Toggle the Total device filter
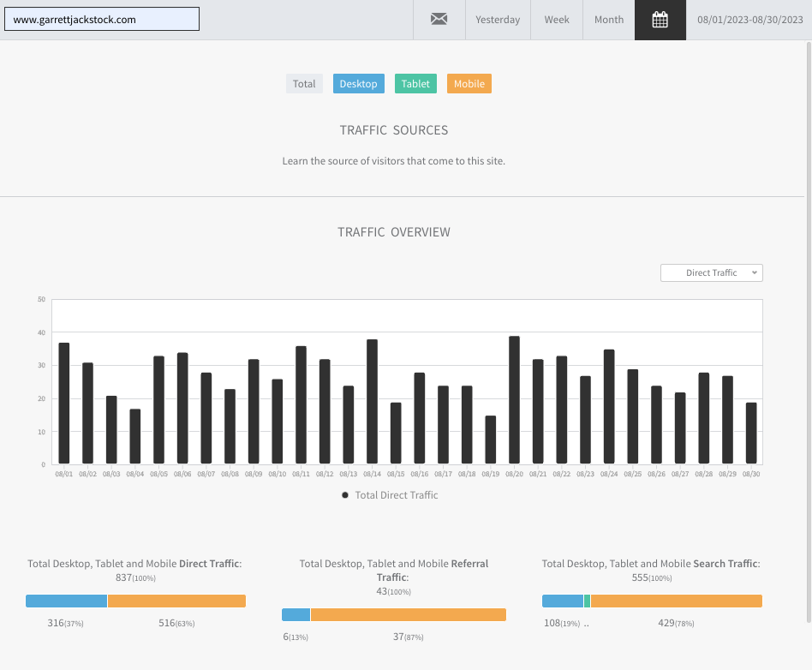Screen dimensions: 812x670 point(304,83)
